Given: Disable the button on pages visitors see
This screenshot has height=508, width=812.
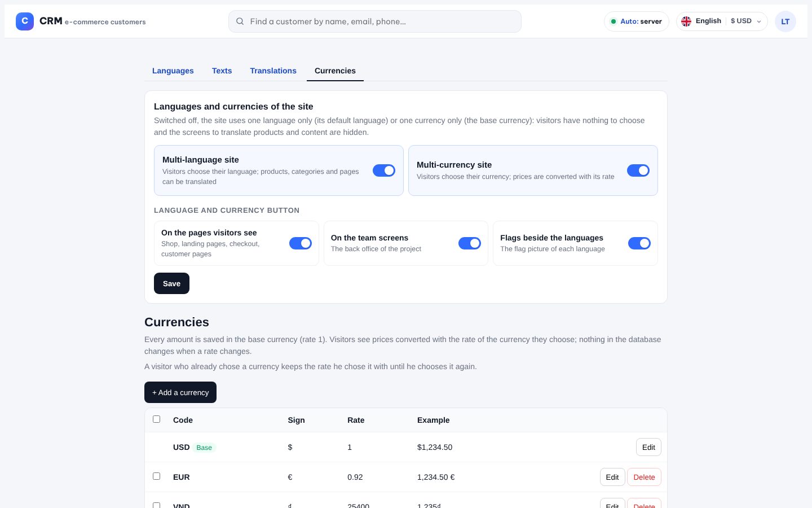Looking at the screenshot, I should pos(301,243).
